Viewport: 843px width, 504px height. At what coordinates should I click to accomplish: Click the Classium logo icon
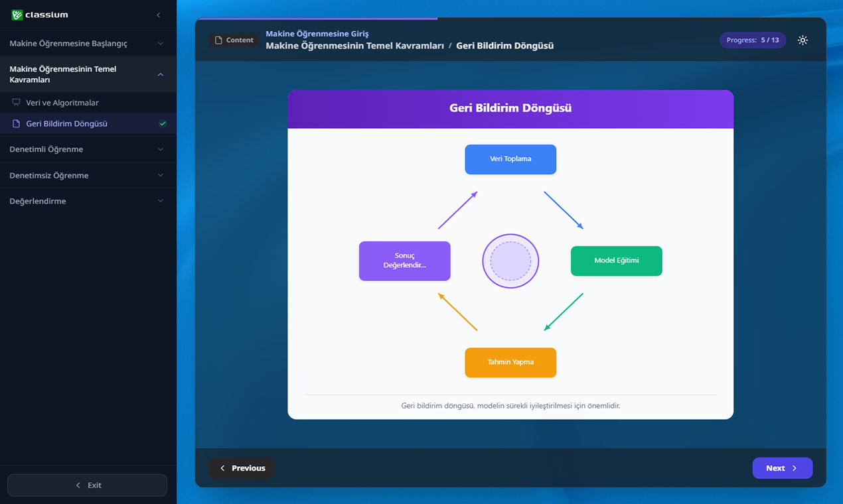(17, 15)
